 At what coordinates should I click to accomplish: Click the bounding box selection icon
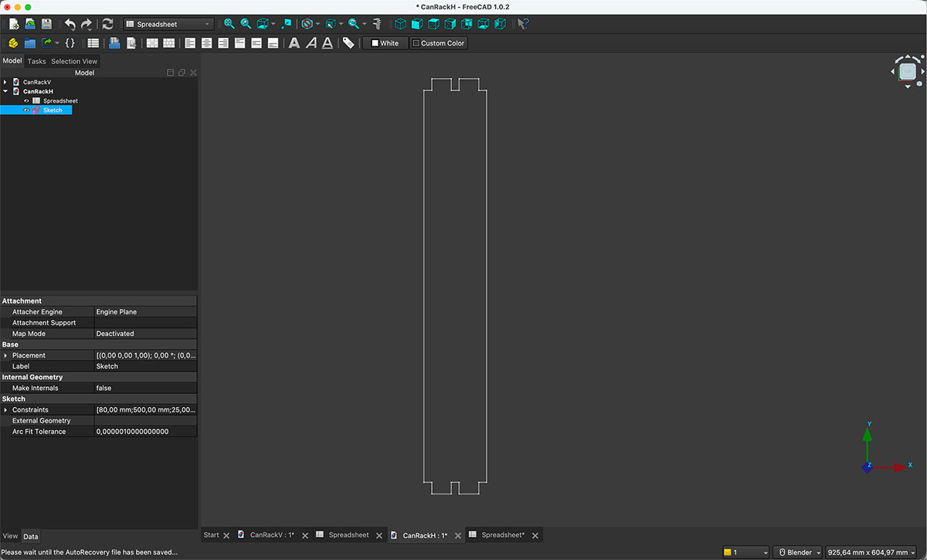(330, 24)
